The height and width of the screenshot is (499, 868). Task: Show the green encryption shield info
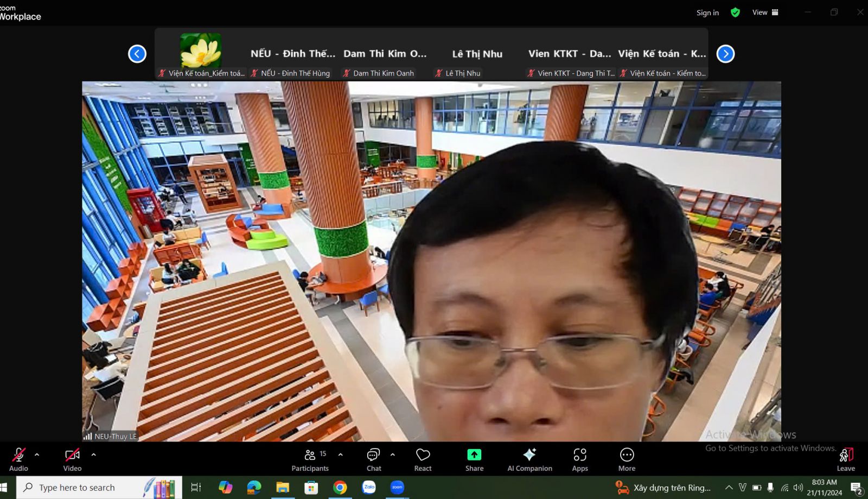point(735,12)
